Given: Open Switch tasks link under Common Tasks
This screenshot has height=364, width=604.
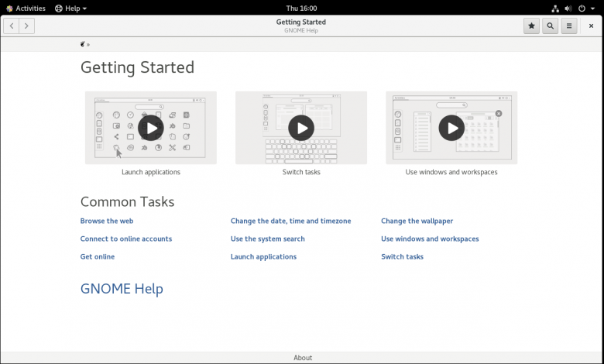Looking at the screenshot, I should pos(402,256).
